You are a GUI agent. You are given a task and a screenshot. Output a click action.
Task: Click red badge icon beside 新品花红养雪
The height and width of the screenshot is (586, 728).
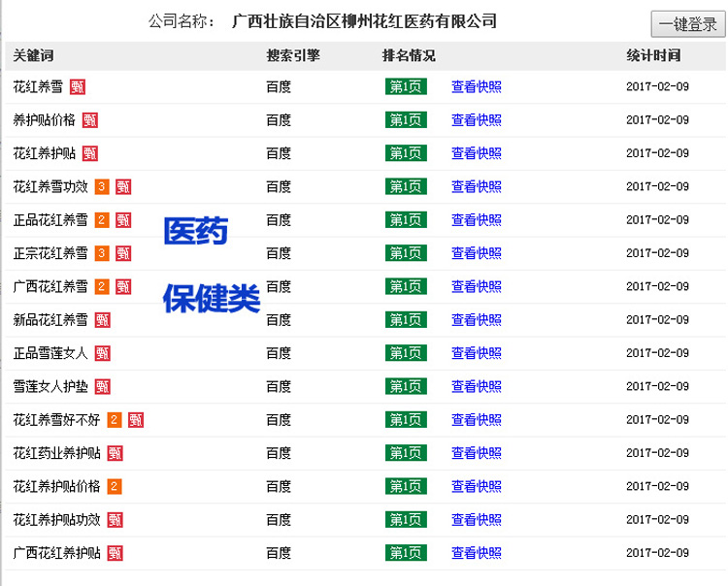click(x=103, y=320)
